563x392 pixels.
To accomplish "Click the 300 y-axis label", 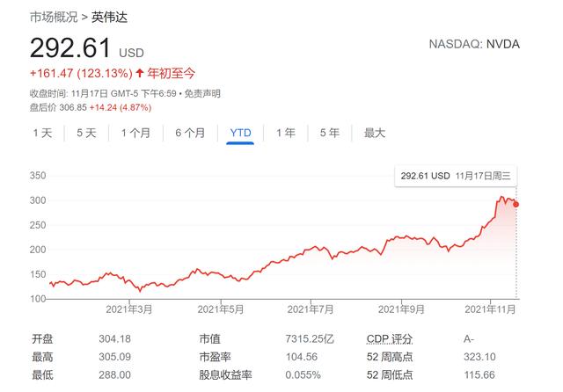I will (38, 200).
